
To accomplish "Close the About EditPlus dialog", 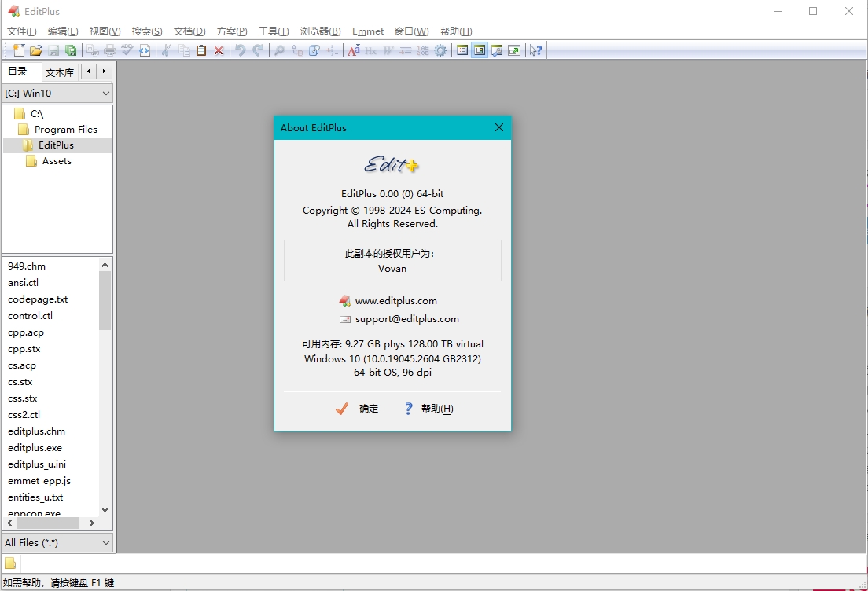I will tap(499, 127).
